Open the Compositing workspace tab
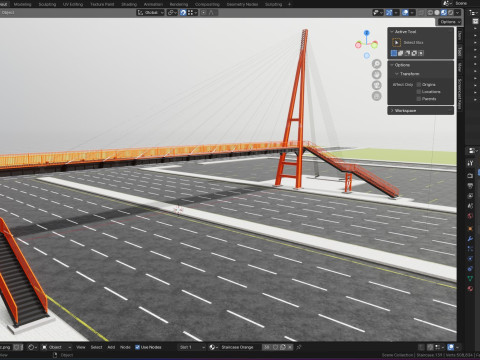Image resolution: width=480 pixels, height=360 pixels. pyautogui.click(x=207, y=4)
